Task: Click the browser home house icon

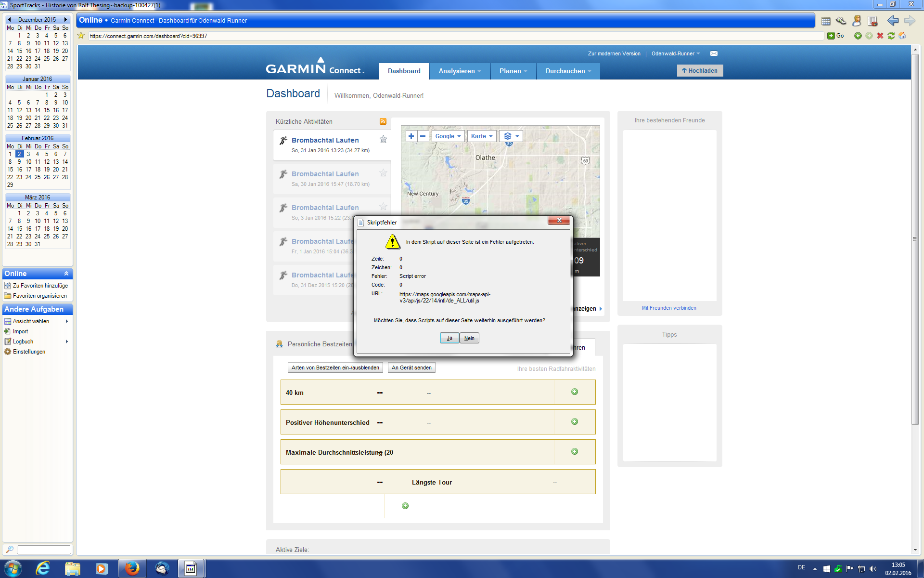Action: click(902, 36)
